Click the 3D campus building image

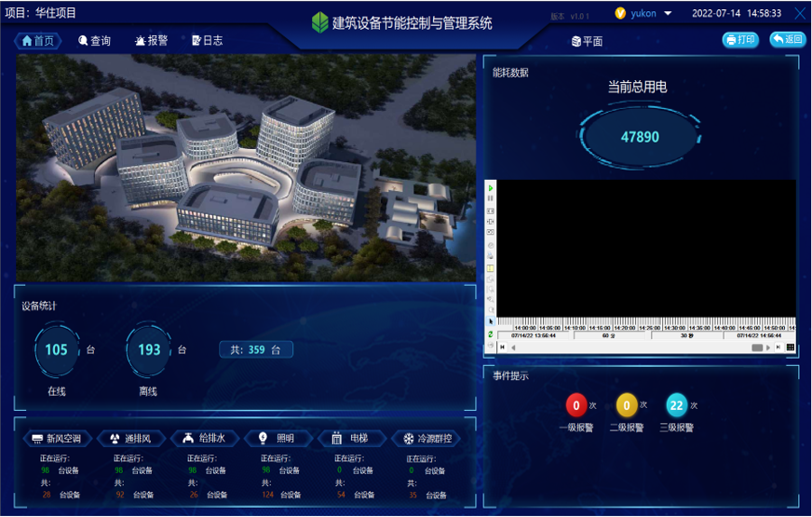point(246,168)
